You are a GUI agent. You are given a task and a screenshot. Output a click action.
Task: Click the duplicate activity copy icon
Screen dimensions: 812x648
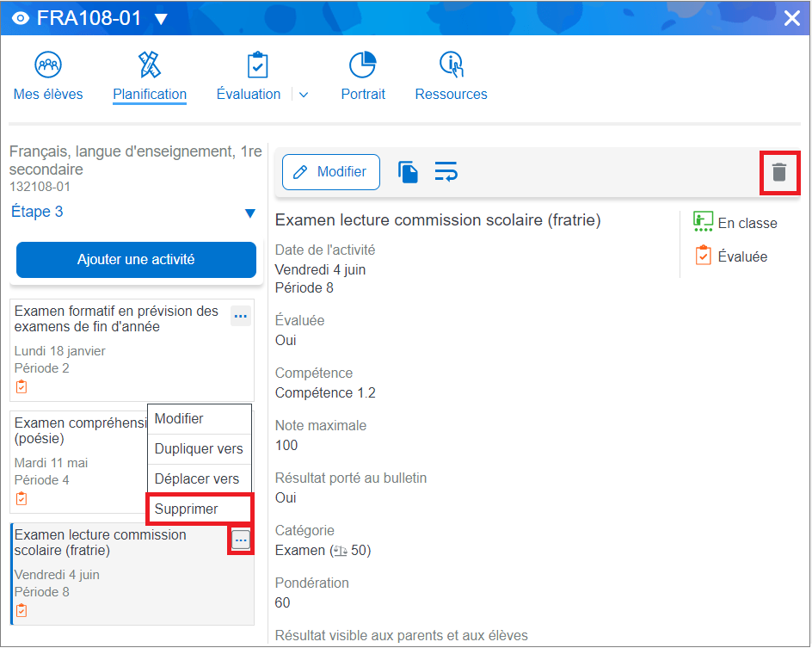pos(408,172)
